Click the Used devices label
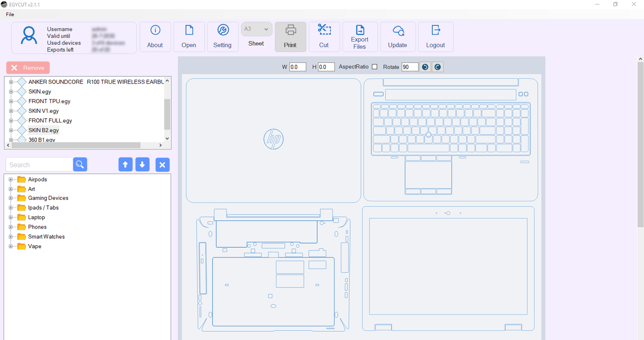 [64, 43]
